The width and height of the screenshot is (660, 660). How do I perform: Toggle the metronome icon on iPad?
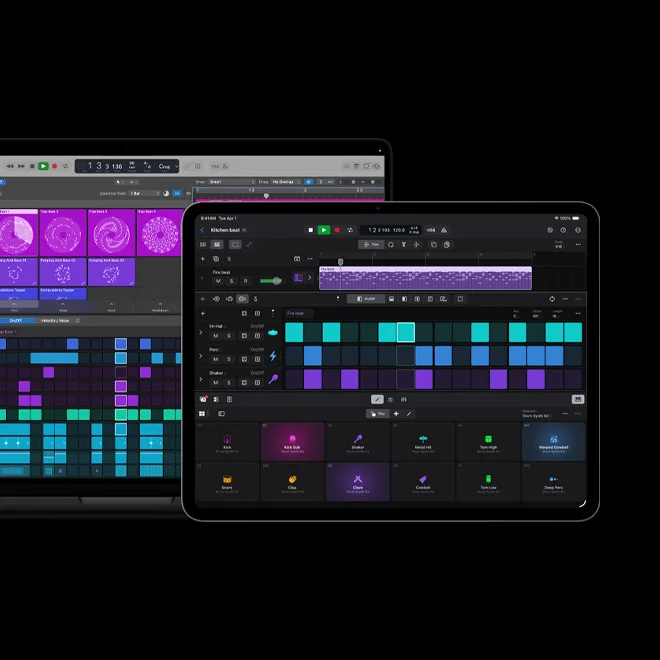click(444, 230)
